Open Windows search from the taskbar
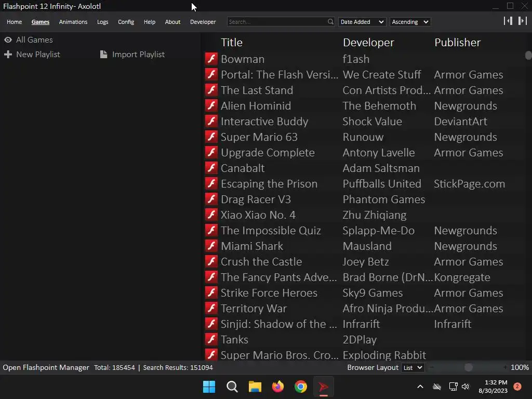 [x=232, y=387]
